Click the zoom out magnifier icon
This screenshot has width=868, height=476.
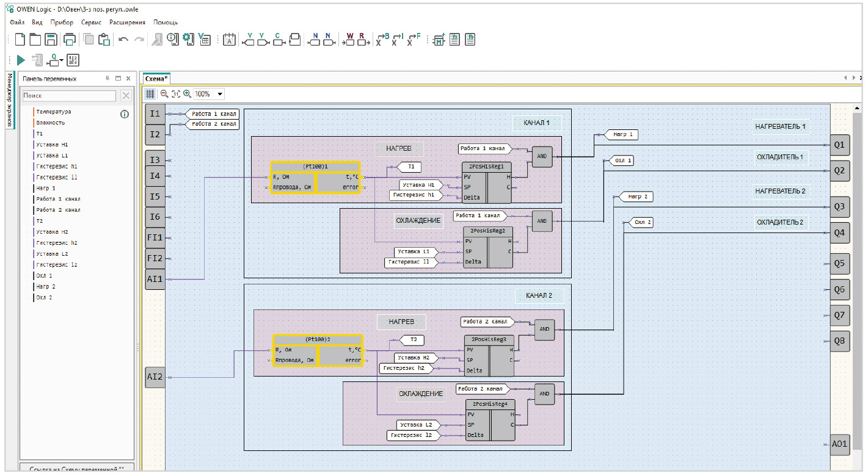coord(164,94)
